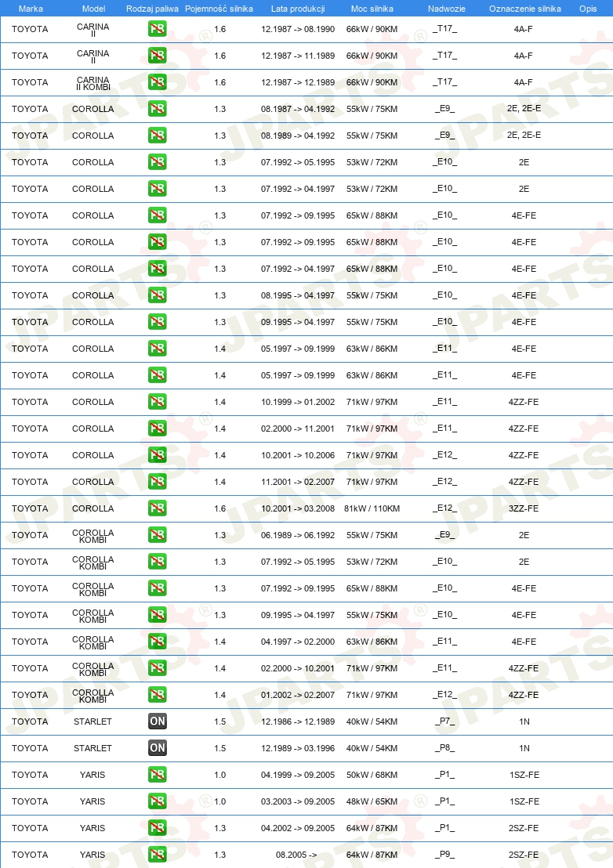The width and height of the screenshot is (613, 868).
Task: Select the '50kW / 68KM' power cell
Action: tap(372, 775)
